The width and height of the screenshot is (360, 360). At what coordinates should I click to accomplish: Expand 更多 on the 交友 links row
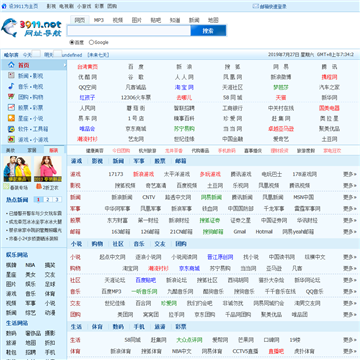click(350, 303)
